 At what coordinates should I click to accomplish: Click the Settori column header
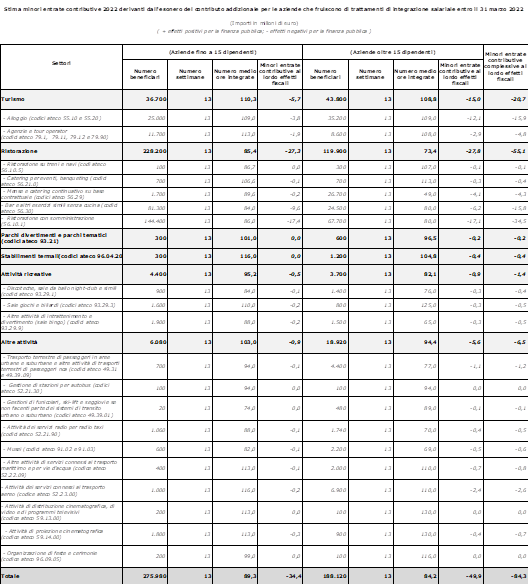[x=61, y=63]
